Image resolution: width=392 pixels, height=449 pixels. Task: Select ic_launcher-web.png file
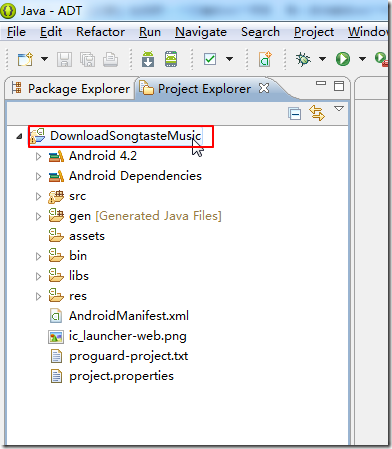[x=128, y=336]
